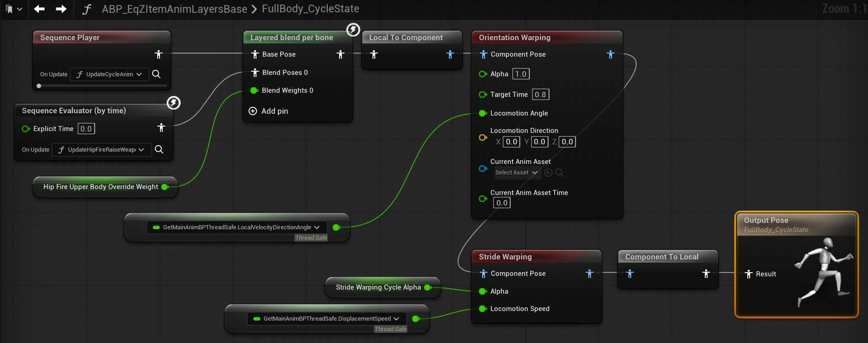Click fast path icon on Sequence Evaluator
The image size is (868, 343).
[173, 103]
